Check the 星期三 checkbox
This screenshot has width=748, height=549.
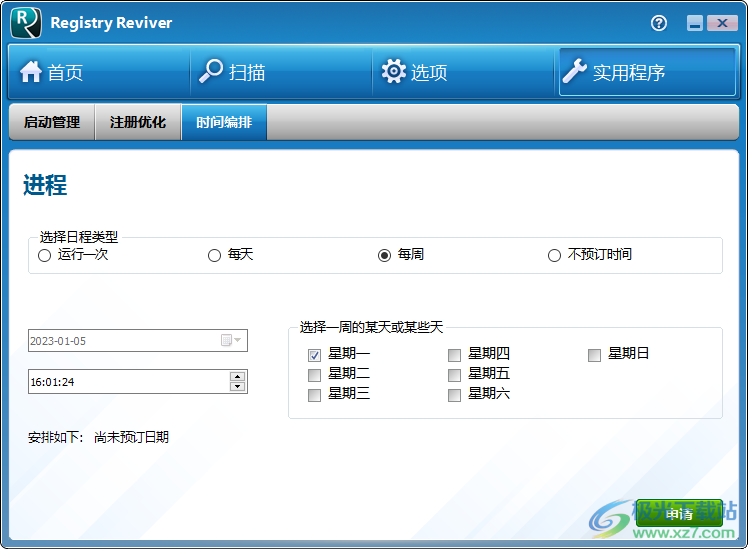[x=314, y=395]
